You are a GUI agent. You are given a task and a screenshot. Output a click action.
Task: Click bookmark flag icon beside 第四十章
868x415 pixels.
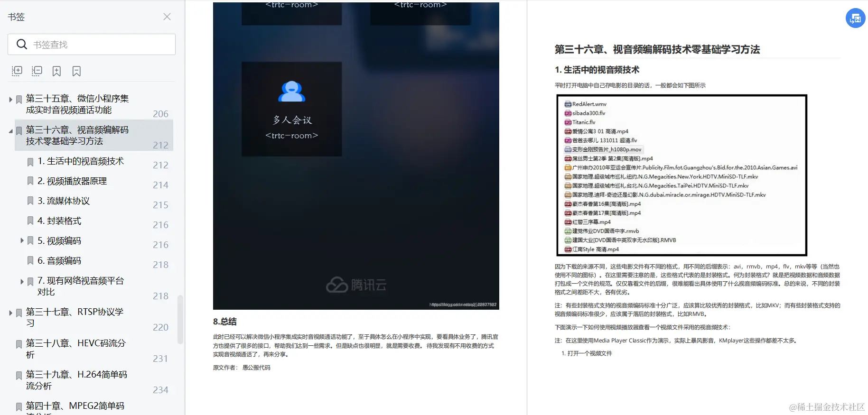[x=19, y=407]
